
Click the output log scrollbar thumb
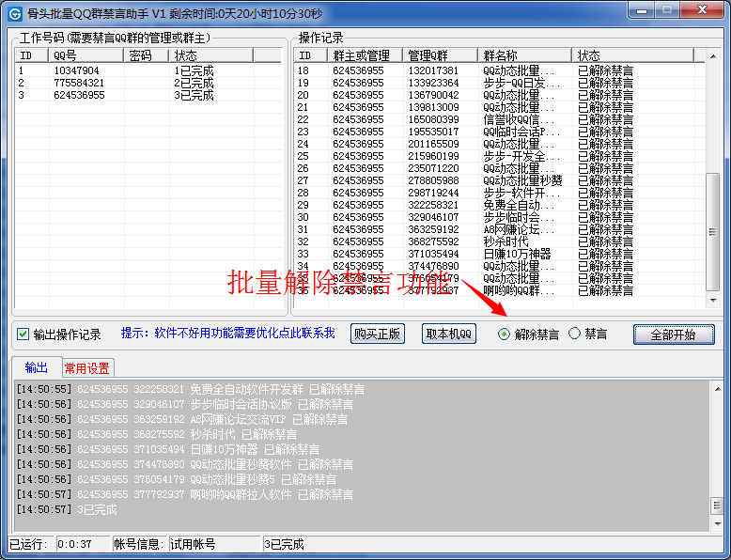click(718, 506)
